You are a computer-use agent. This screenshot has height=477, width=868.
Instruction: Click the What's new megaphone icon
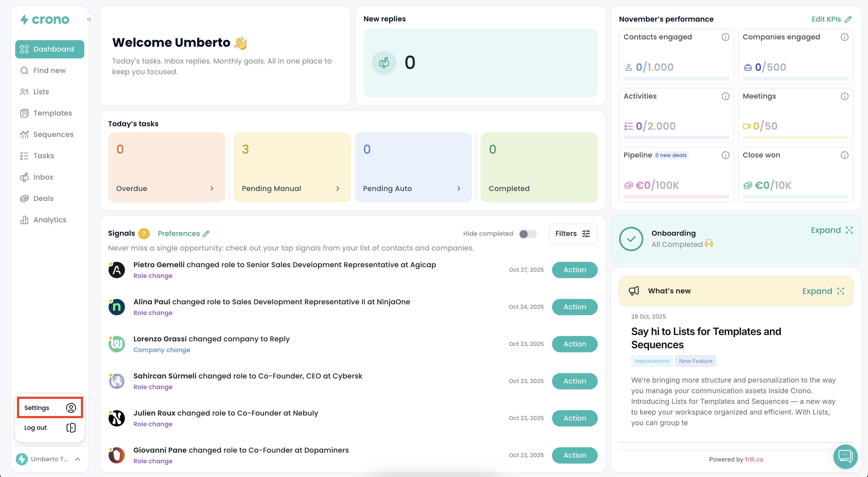(x=634, y=291)
